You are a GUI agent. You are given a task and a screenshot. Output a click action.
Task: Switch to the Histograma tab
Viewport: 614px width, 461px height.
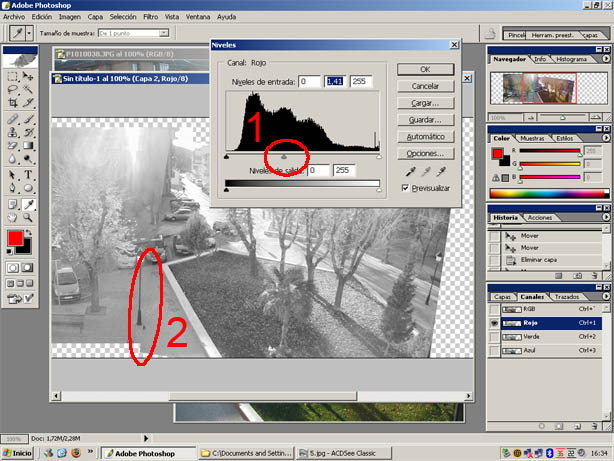pyautogui.click(x=571, y=59)
